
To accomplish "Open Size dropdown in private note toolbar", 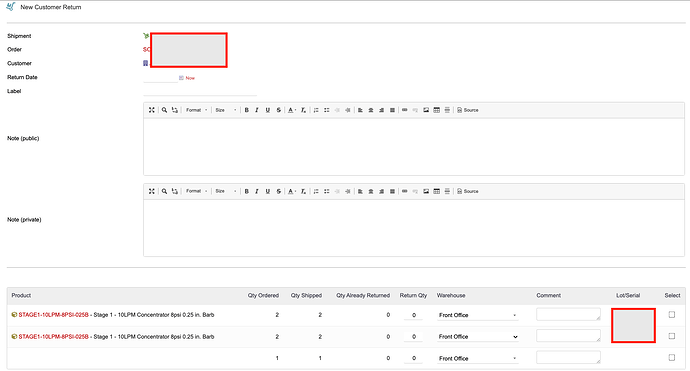I will click(x=226, y=191).
